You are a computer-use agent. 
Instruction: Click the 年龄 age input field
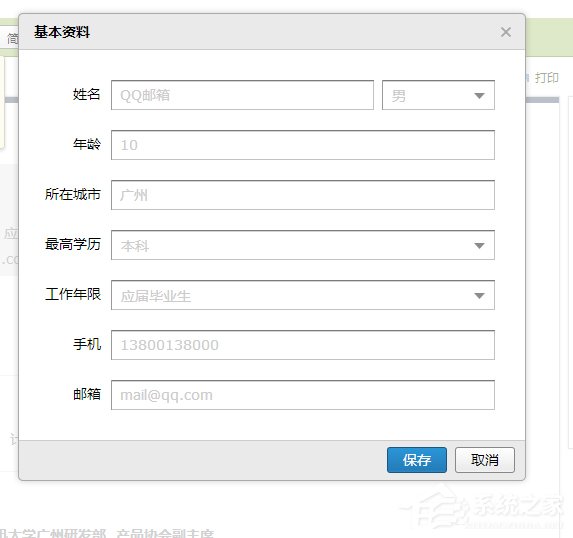(303, 145)
